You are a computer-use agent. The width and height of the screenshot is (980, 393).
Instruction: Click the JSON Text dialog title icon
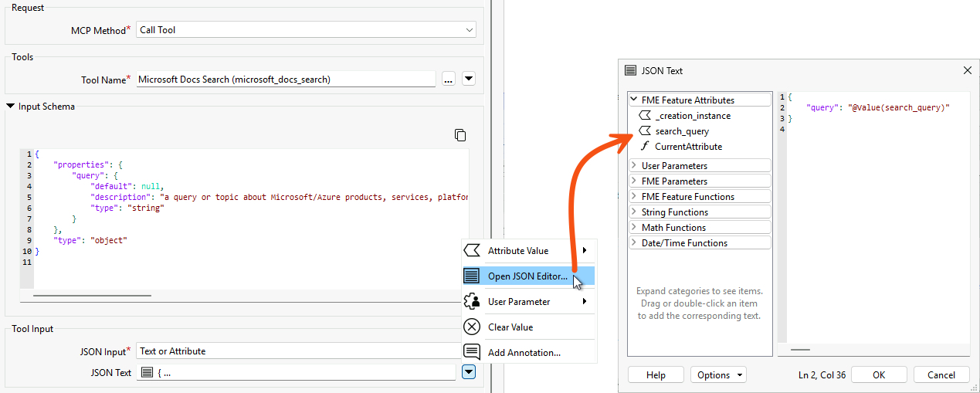pyautogui.click(x=630, y=70)
